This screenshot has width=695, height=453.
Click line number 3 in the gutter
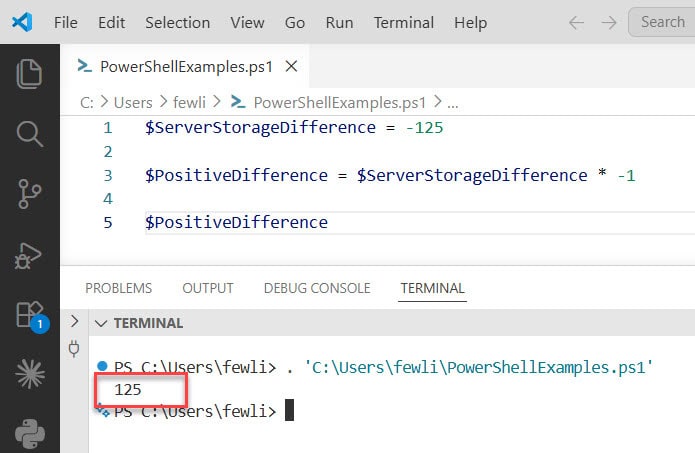pos(108,176)
